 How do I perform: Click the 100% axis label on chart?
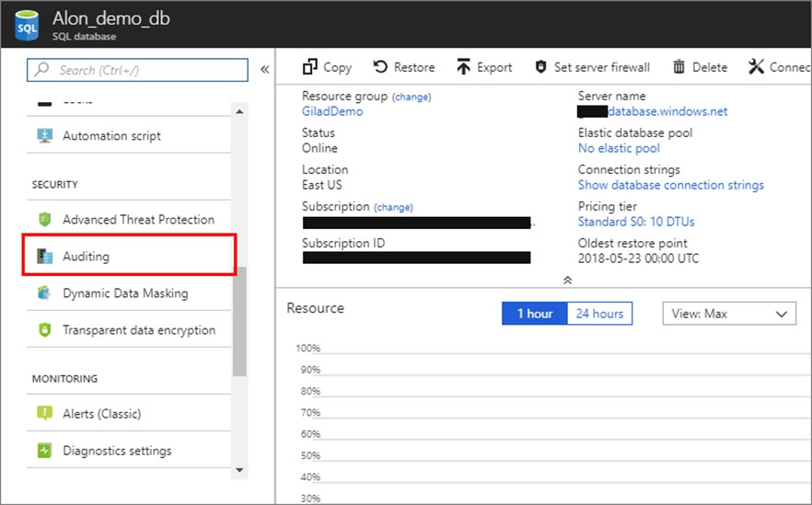(308, 349)
